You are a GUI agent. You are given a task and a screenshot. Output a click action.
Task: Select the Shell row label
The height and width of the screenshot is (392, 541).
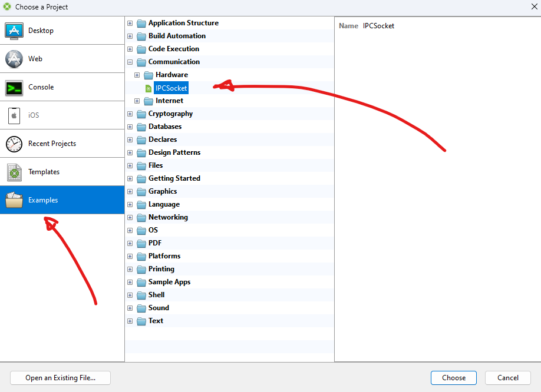157,295
